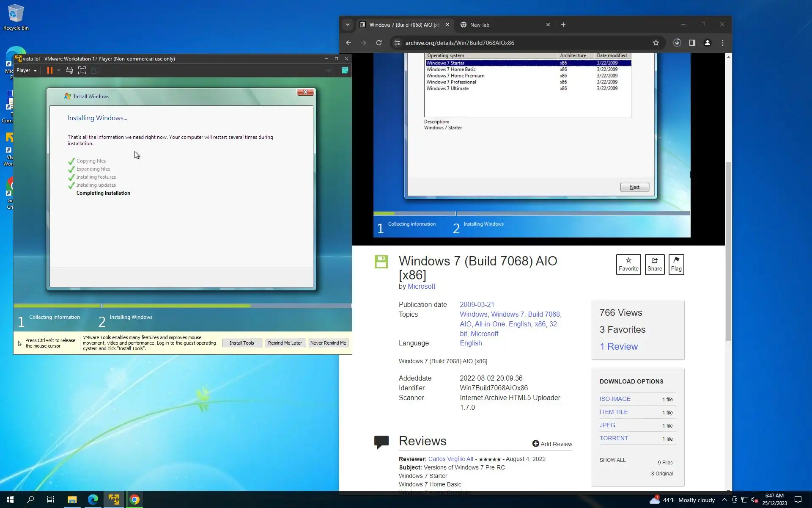Reload the archive.org page

click(x=379, y=43)
